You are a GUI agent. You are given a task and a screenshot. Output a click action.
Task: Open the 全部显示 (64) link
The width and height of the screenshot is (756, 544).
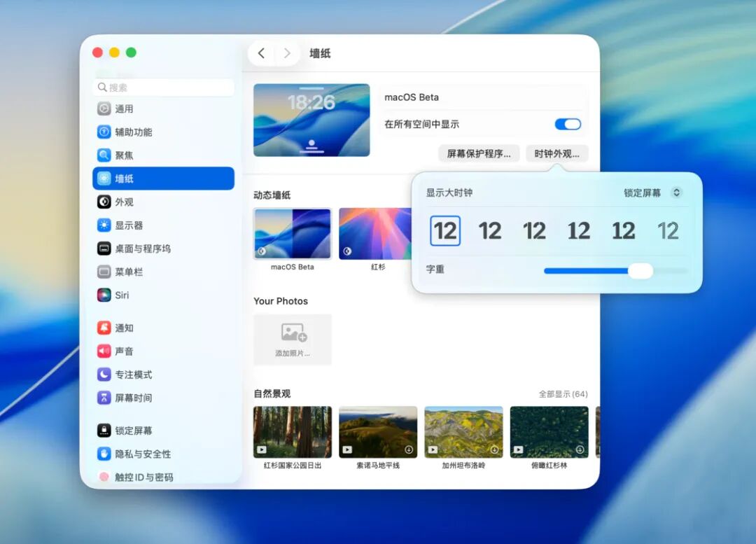[x=563, y=394]
